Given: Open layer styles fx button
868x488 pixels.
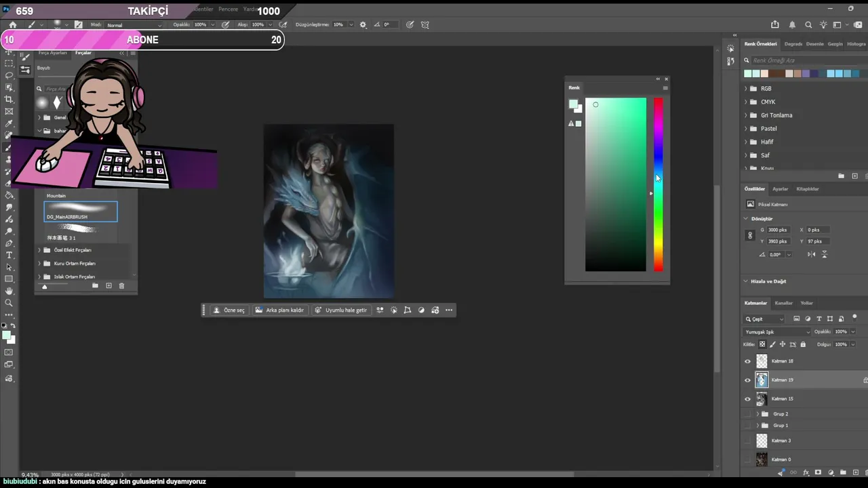Looking at the screenshot, I should (806, 472).
